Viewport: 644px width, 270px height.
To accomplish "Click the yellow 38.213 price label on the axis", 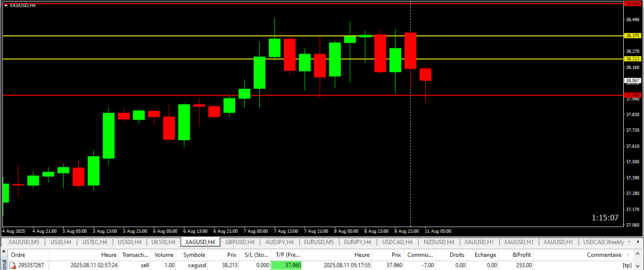I will pos(632,59).
